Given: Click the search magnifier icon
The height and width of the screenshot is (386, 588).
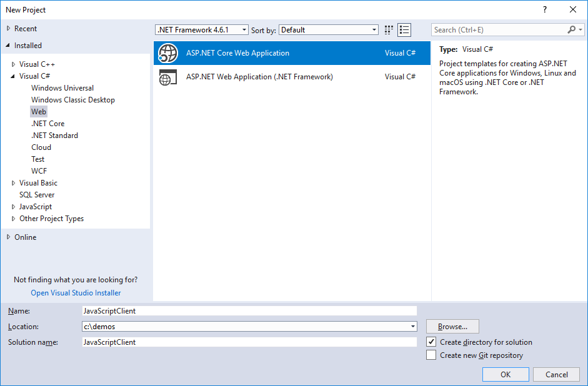Looking at the screenshot, I should coord(571,29).
